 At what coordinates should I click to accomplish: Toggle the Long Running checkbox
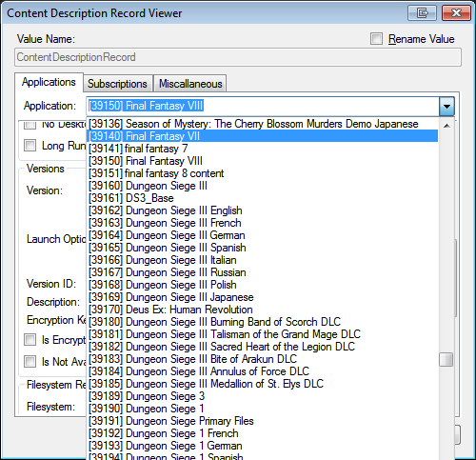[30, 146]
